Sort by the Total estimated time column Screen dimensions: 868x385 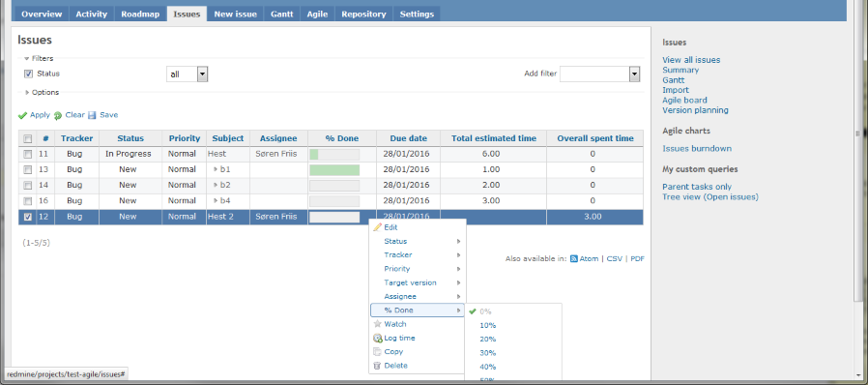(x=494, y=138)
